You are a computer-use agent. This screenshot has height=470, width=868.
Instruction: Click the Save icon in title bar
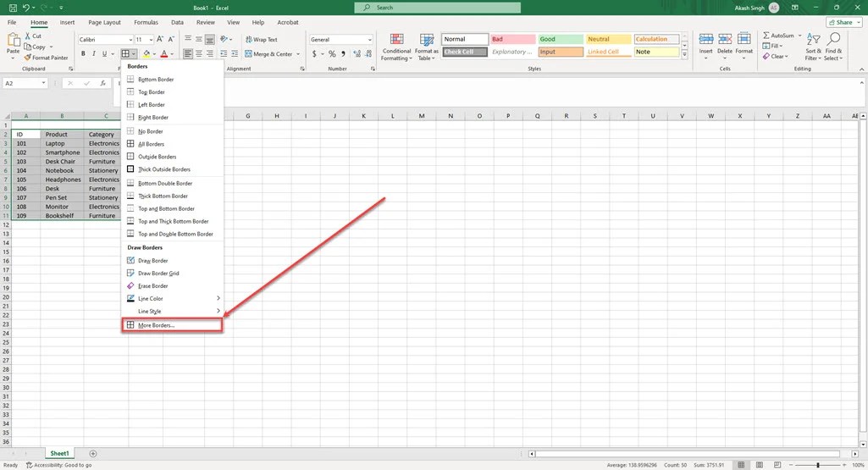tap(13, 8)
